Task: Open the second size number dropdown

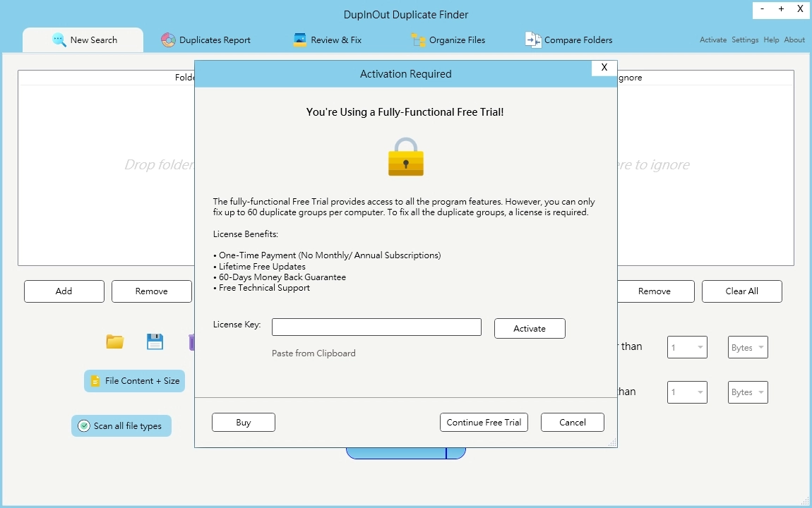Action: point(687,392)
